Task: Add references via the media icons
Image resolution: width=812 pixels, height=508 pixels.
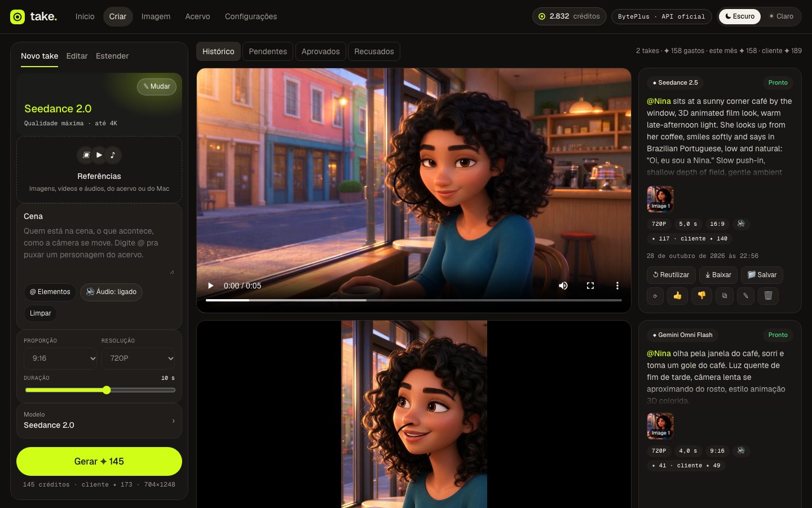Action: click(x=99, y=155)
